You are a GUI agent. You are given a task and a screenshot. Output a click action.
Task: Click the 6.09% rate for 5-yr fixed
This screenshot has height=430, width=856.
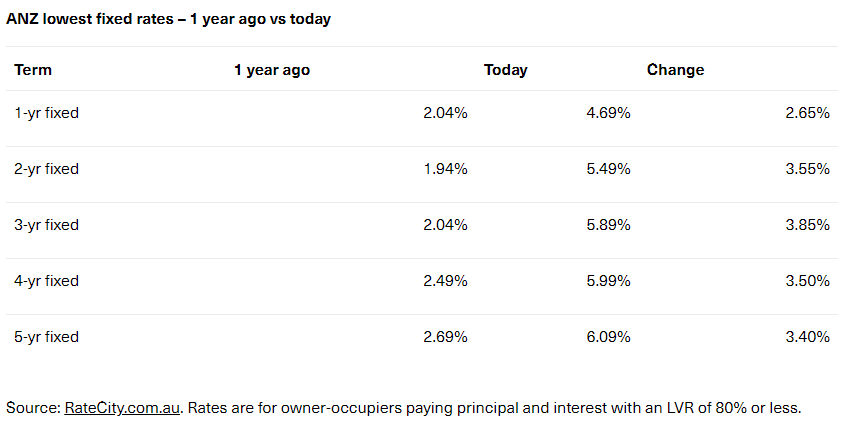click(608, 337)
